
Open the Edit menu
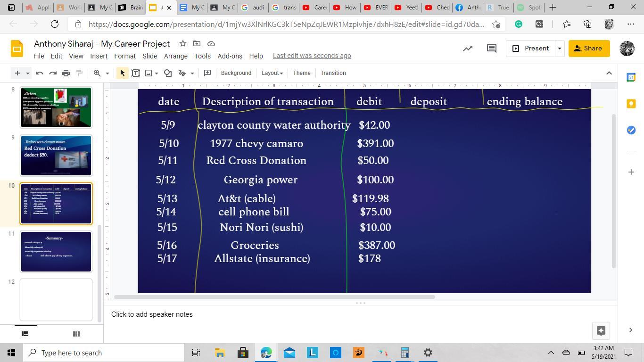coord(56,56)
